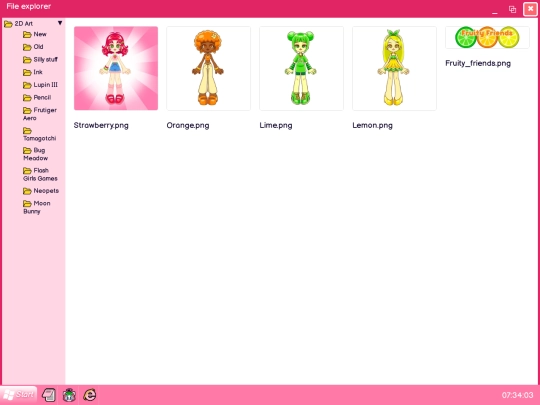Viewport: 540px width, 405px height.
Task: Click the taskbar clock
Action: point(518,395)
